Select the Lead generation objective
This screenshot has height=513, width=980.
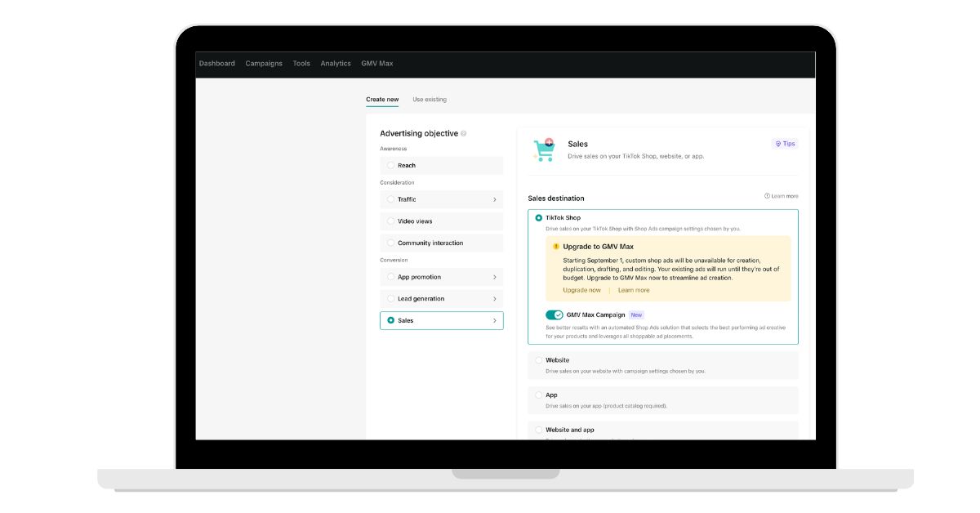tap(442, 299)
